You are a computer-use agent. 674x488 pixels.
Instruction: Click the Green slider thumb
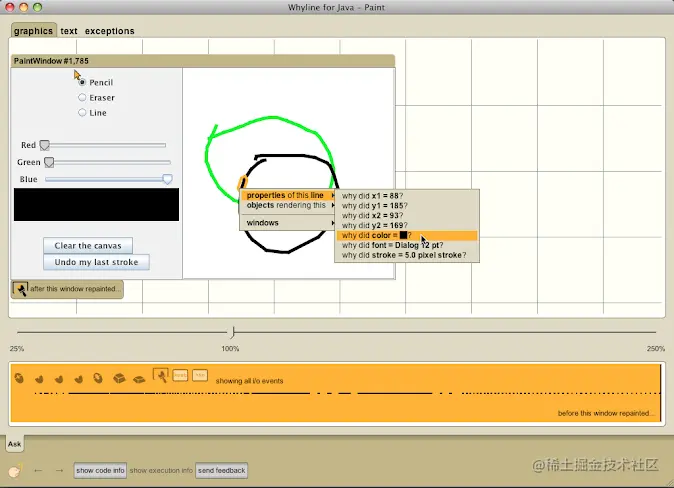[x=49, y=162]
